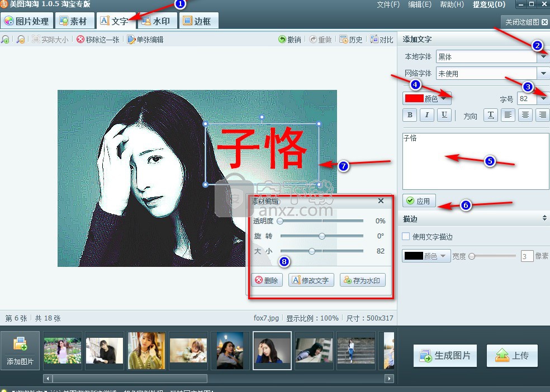The image size is (550, 392).
Task: Click the red 子恪 text on canvas
Action: (x=262, y=148)
